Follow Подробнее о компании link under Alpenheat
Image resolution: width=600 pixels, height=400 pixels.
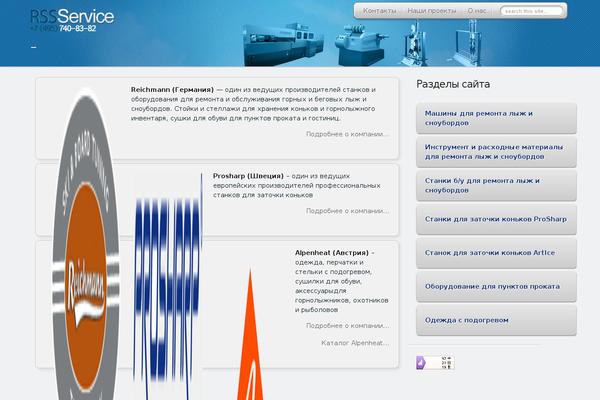[x=347, y=326]
